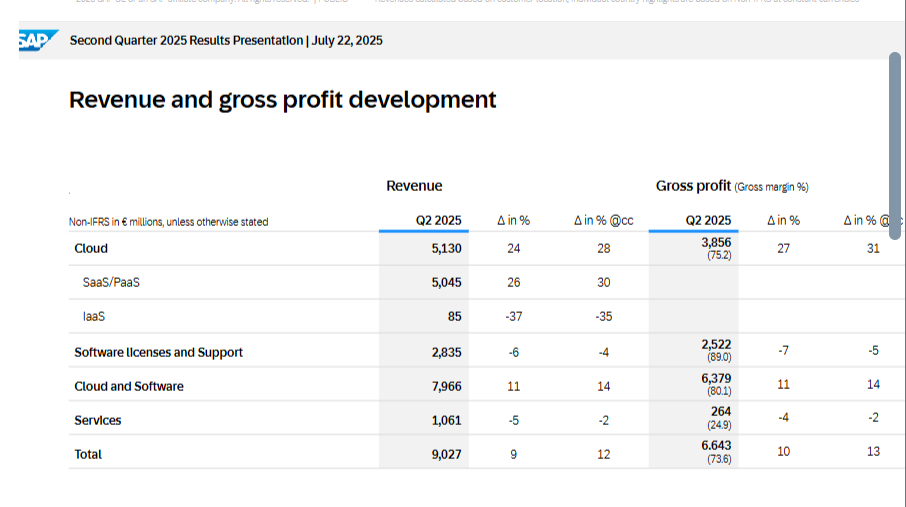906x507 pixels.
Task: Select the Q2 2025 header under Revenue
Action: tap(438, 221)
